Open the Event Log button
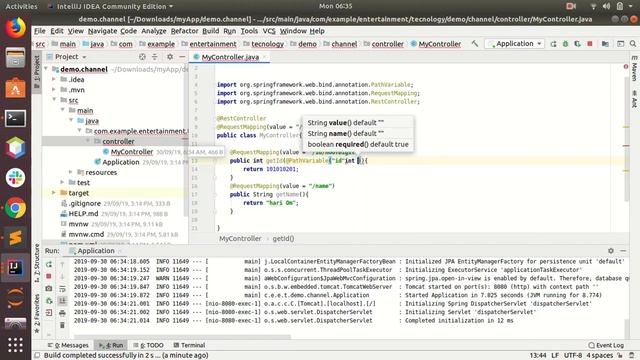This screenshot has width=640, height=360. click(606, 345)
